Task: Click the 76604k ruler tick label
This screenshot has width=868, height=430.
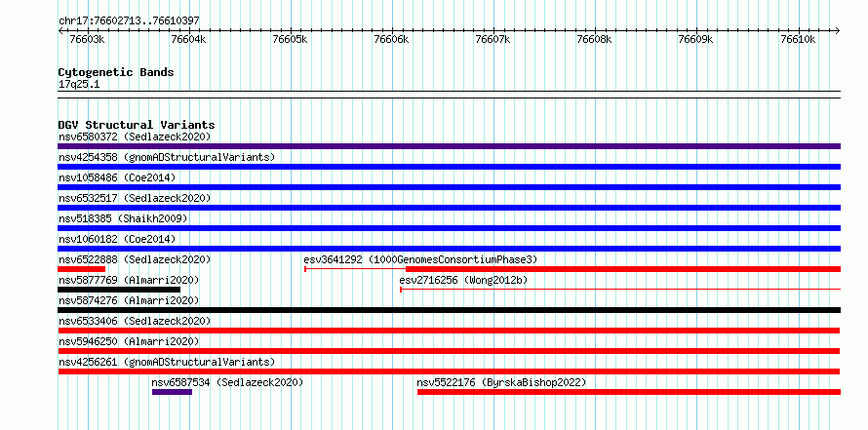Action: point(188,39)
